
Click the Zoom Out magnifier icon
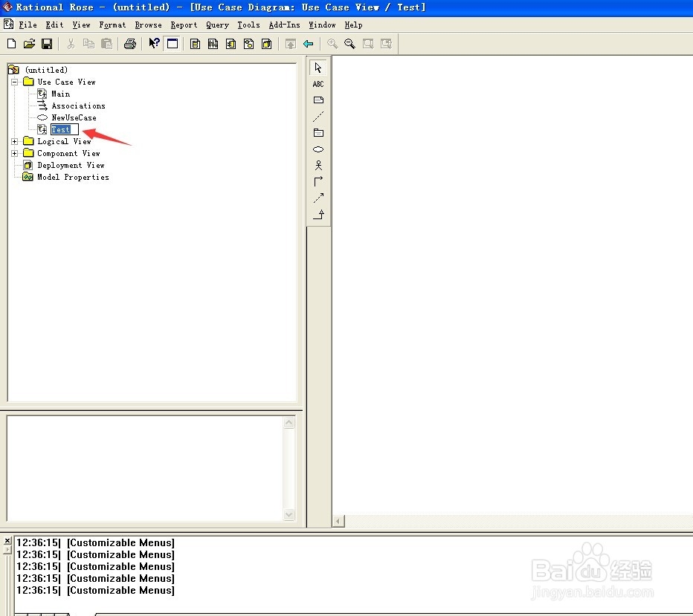[349, 44]
